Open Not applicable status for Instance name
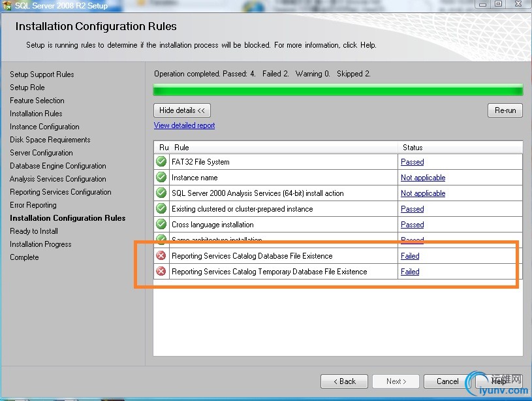This screenshot has height=401, width=532. click(423, 178)
